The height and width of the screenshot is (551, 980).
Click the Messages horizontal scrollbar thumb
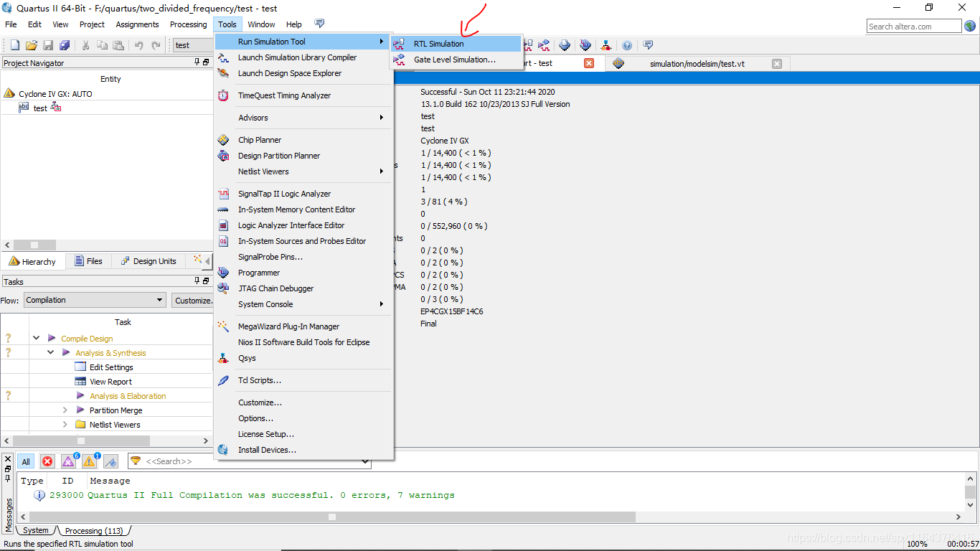(332, 517)
